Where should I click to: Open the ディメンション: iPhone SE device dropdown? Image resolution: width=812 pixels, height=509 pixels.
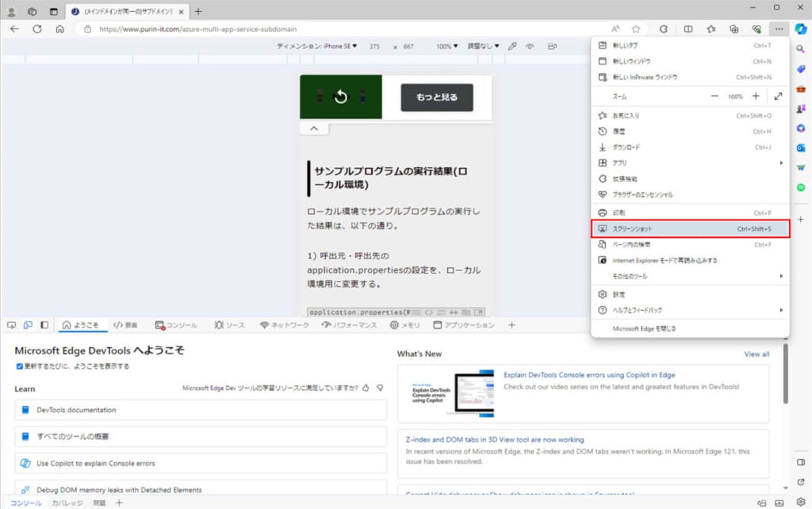317,47
